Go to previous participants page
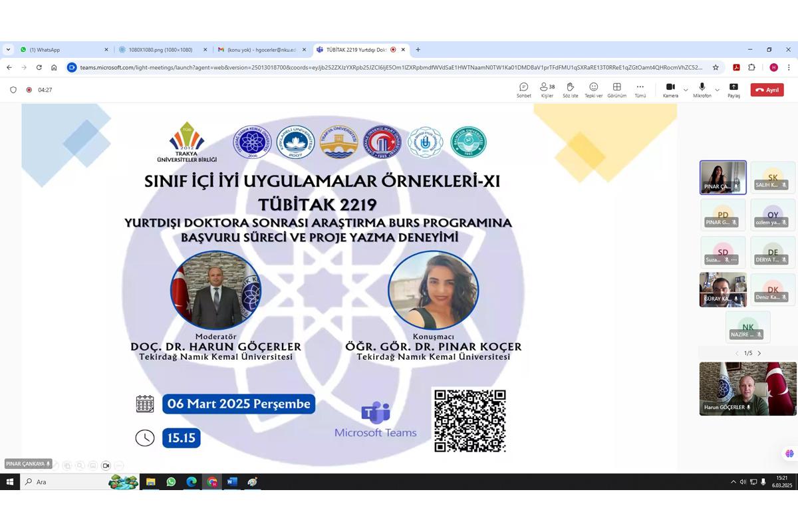The height and width of the screenshot is (532, 798). pos(736,353)
